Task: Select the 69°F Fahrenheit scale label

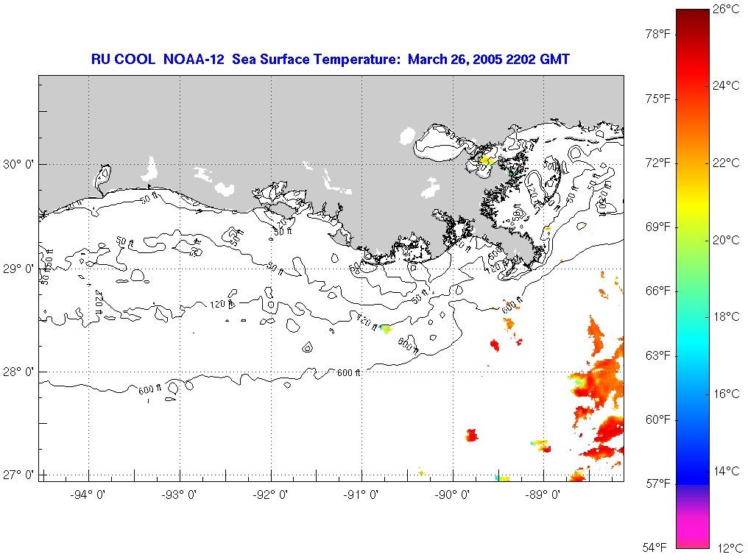Action: tap(658, 227)
